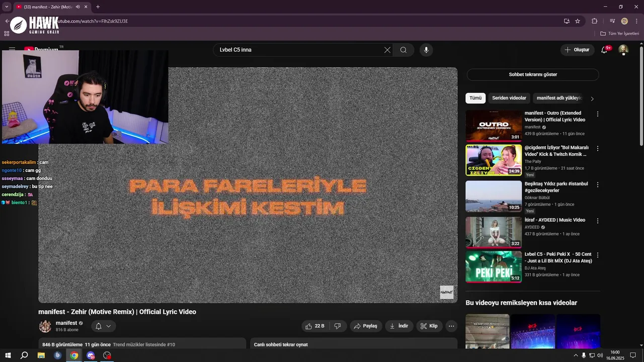644x362 pixels.
Task: Open Beşiktaş Yıldız parkı video title
Action: click(556, 187)
